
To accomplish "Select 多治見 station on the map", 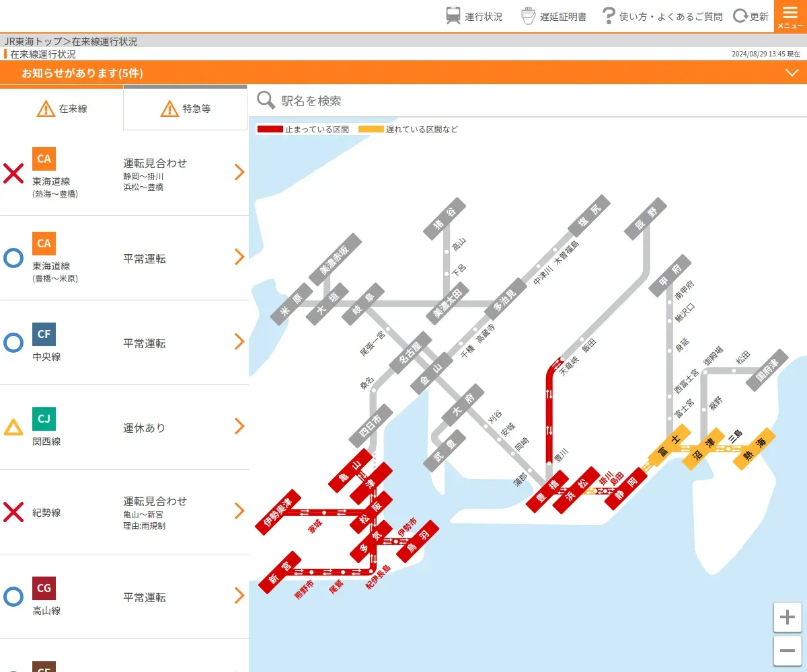I will coord(506,299).
